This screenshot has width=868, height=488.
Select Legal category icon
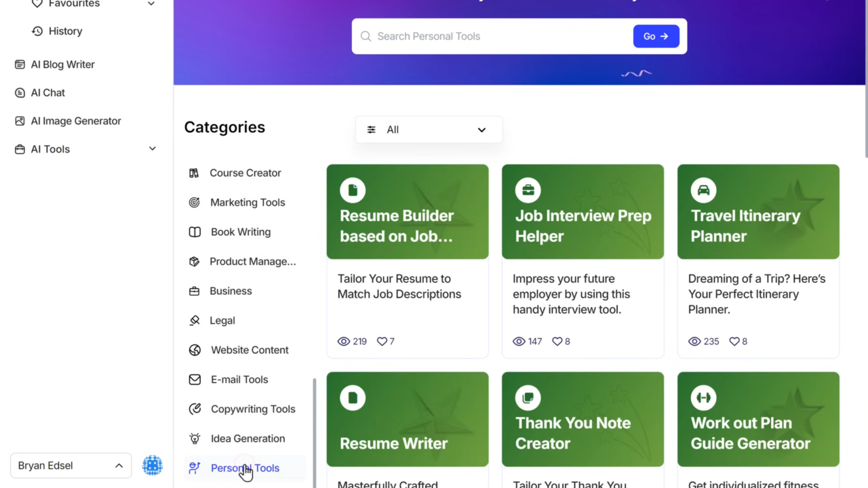(x=195, y=321)
